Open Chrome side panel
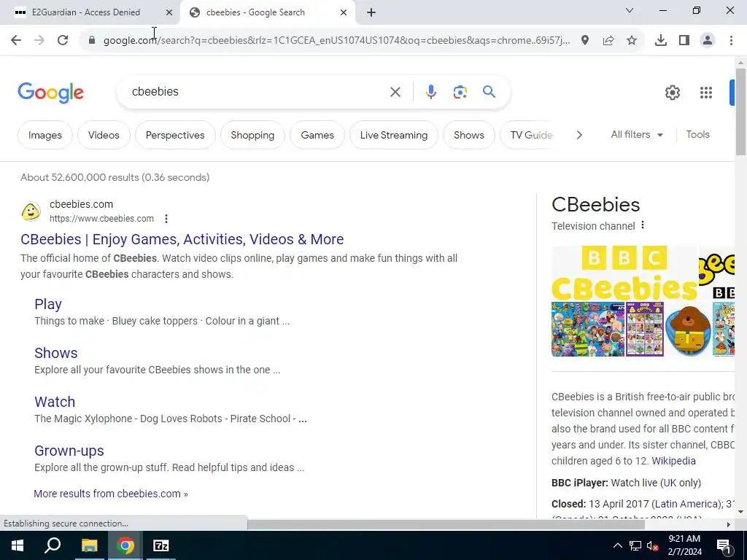The image size is (747, 560). (684, 41)
